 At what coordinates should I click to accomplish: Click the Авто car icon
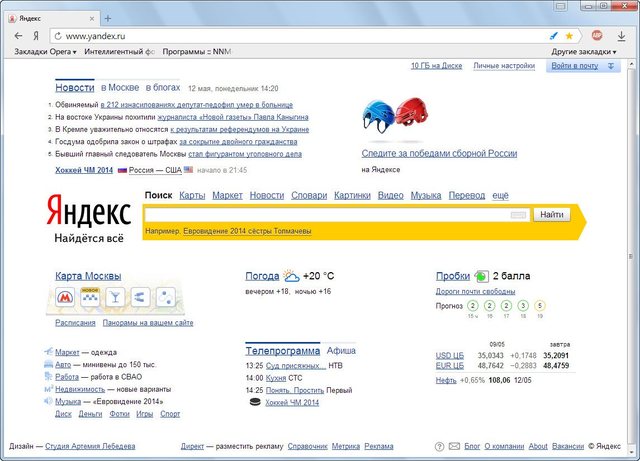point(48,364)
